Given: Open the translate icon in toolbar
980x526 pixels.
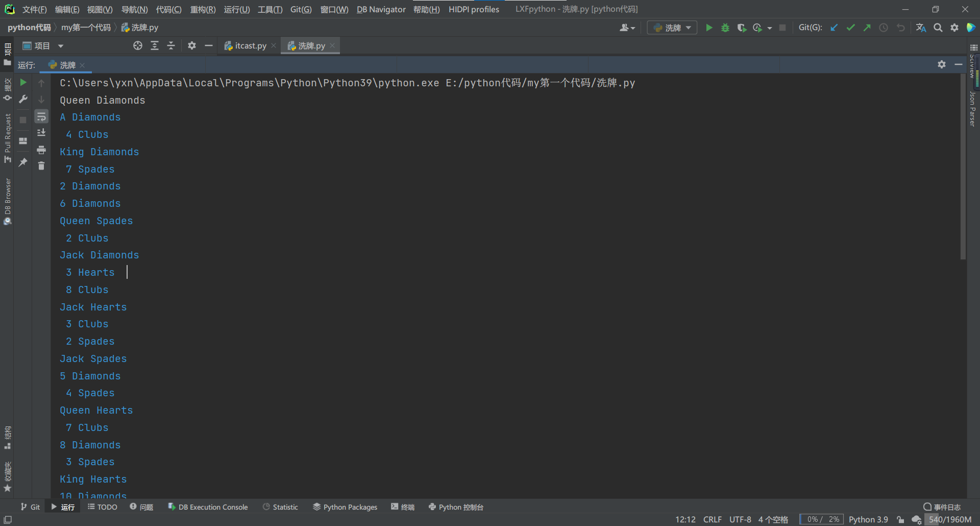Looking at the screenshot, I should (x=921, y=28).
